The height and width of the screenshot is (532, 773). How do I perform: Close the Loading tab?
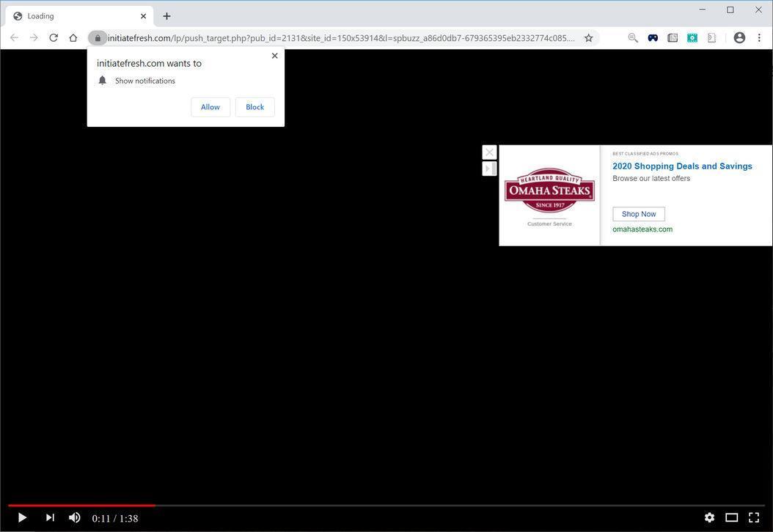point(144,16)
